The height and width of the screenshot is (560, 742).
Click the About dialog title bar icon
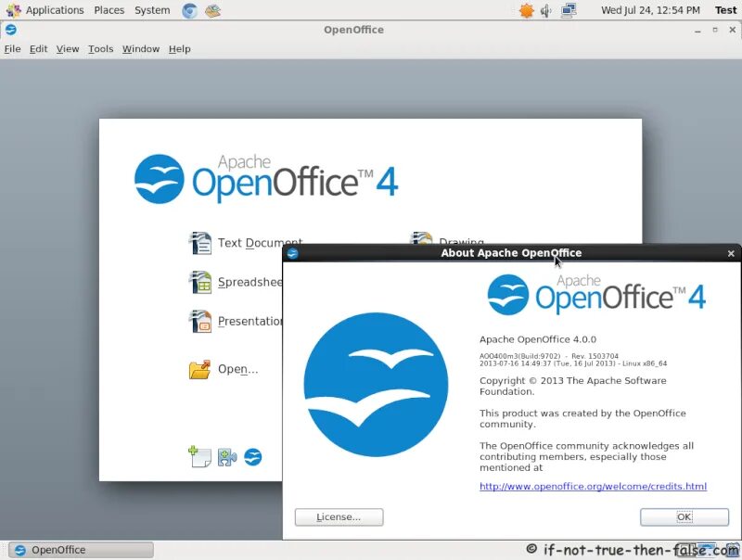click(x=292, y=253)
